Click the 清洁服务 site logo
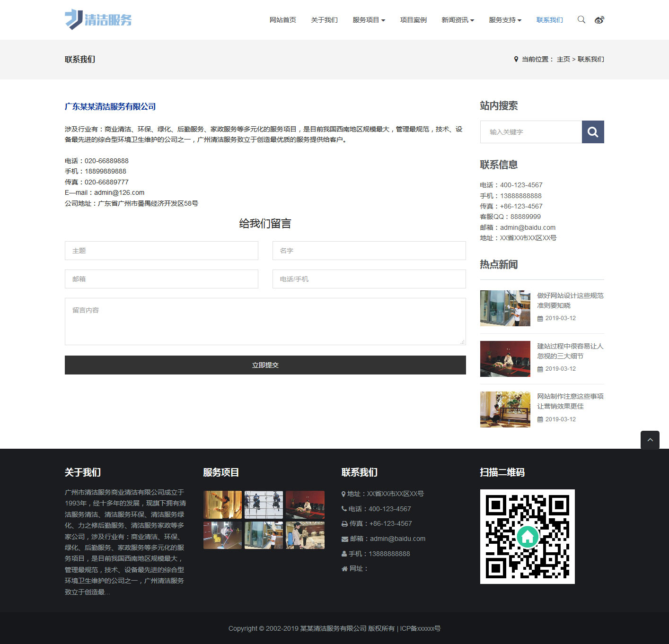Viewport: 669px width, 644px height. 98,19
